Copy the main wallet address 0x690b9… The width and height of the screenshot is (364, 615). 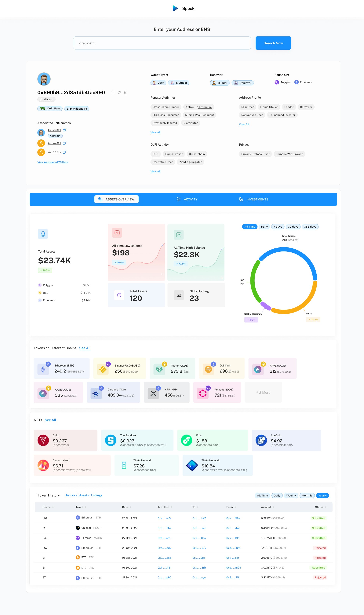coord(113,93)
